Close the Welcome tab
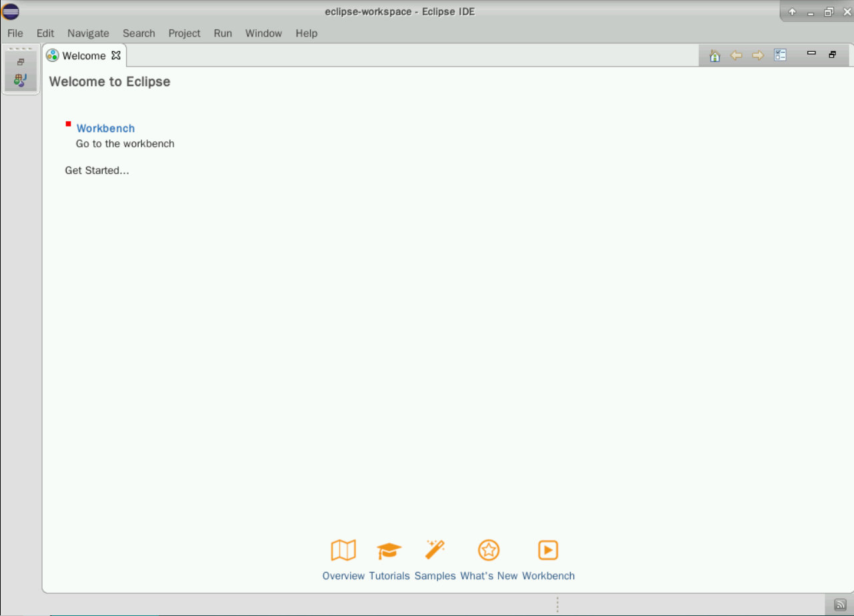The image size is (854, 616). tap(116, 55)
